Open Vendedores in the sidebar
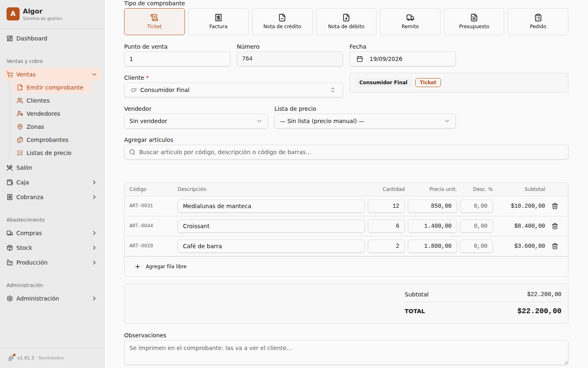 pos(52,114)
